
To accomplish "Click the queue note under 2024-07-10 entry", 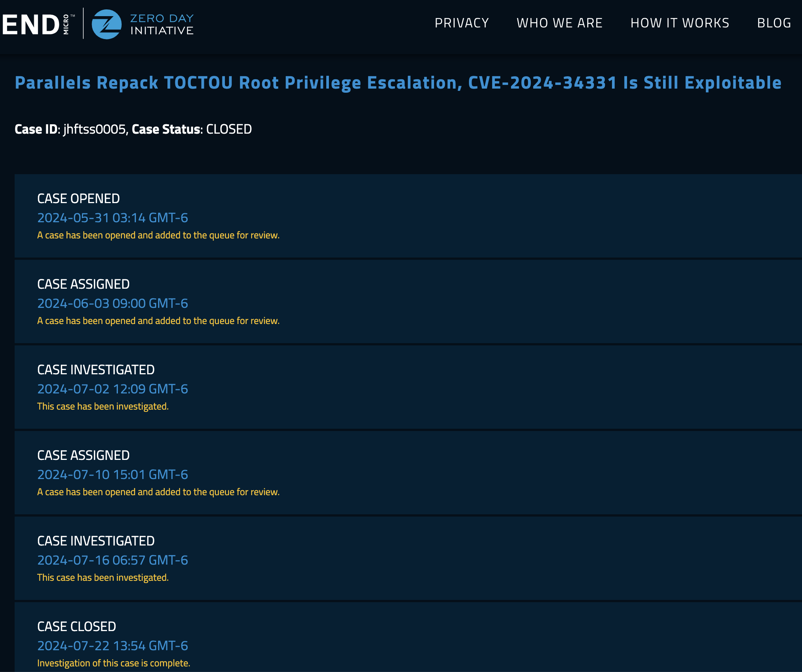I will coord(158,492).
